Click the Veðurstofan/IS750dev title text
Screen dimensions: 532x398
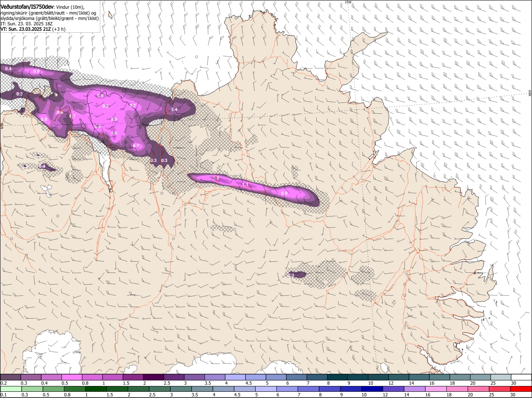(27, 7)
